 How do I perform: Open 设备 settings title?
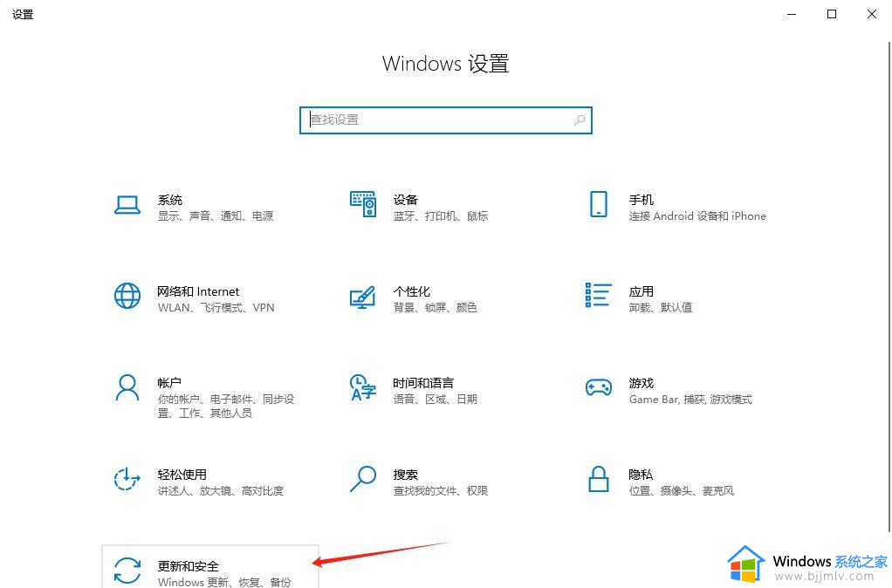(405, 200)
